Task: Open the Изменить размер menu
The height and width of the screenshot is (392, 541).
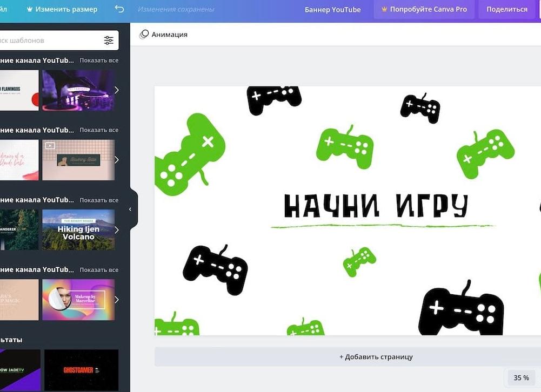Action: [62, 9]
